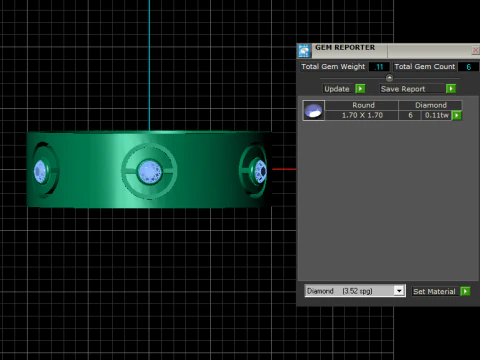480x360 pixels.
Task: Close the Gem Reporter panel
Action: [x=476, y=50]
